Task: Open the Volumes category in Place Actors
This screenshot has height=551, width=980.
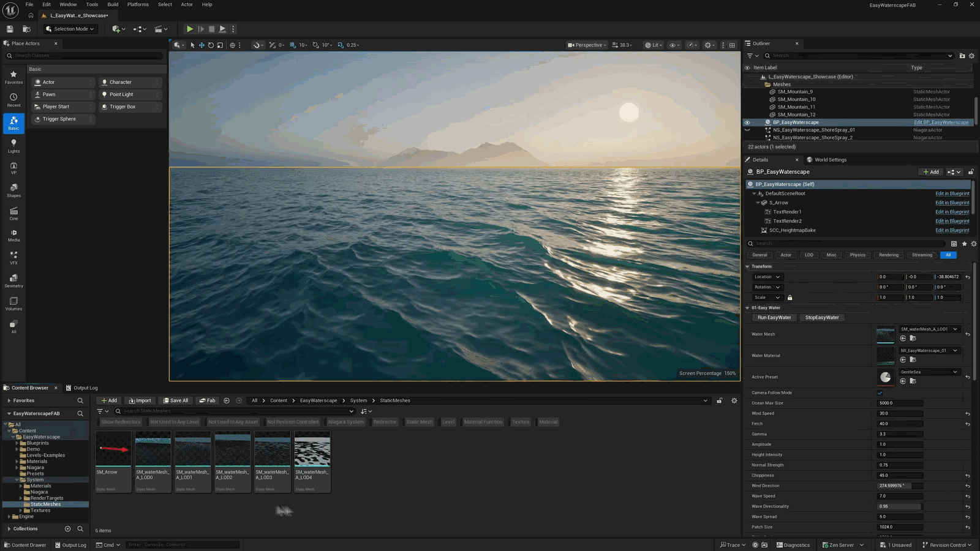Action: pyautogui.click(x=13, y=304)
